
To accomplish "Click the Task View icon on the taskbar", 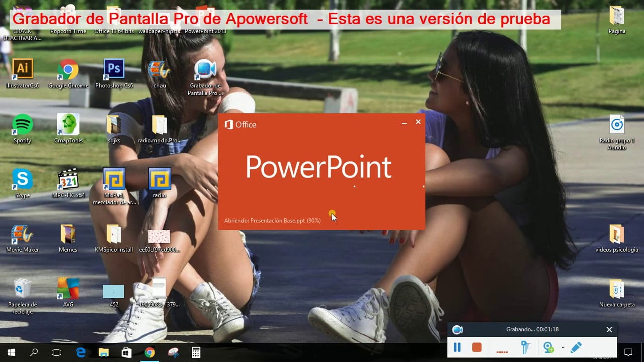I will tap(56, 352).
